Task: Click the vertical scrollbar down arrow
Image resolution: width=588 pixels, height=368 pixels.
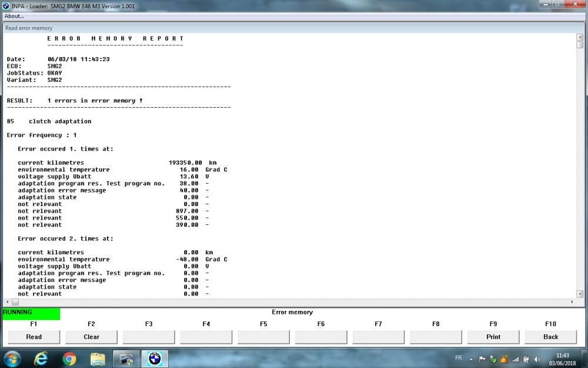Action: [x=580, y=294]
